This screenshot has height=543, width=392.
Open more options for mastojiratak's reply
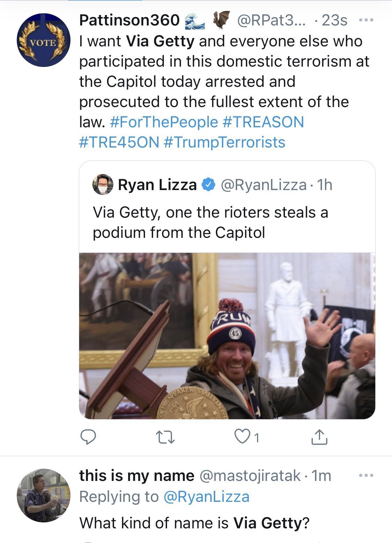(366, 475)
